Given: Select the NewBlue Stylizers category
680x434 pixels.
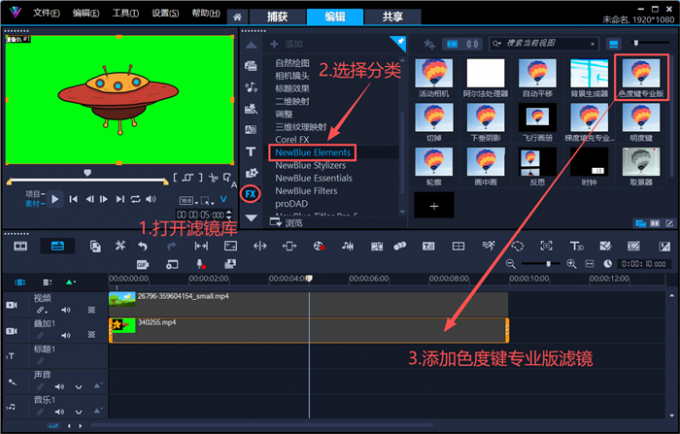Looking at the screenshot, I should (311, 165).
